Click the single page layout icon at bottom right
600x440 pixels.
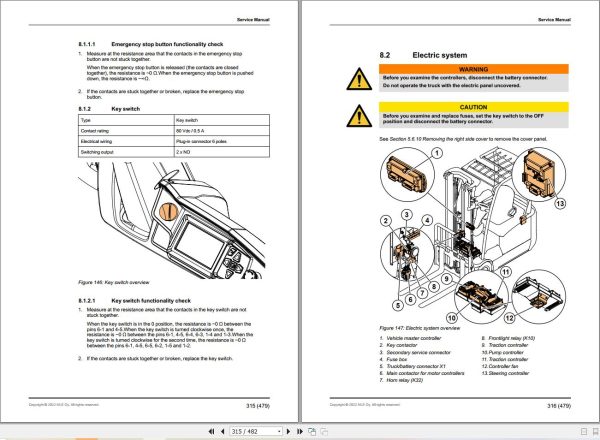point(584,432)
